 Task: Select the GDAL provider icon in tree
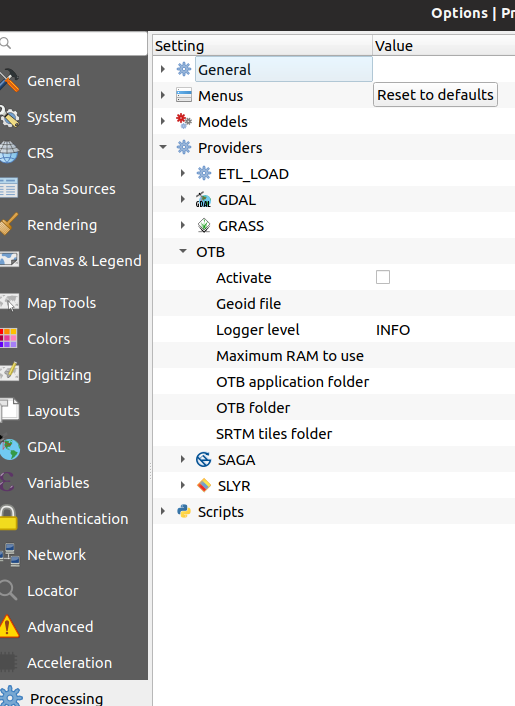point(203,200)
